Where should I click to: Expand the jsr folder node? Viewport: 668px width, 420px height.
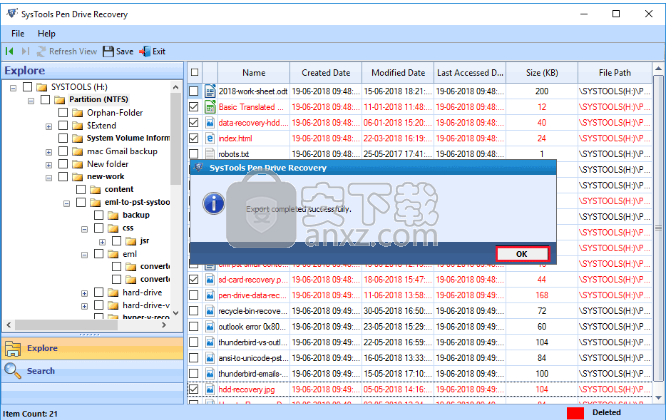102,242
